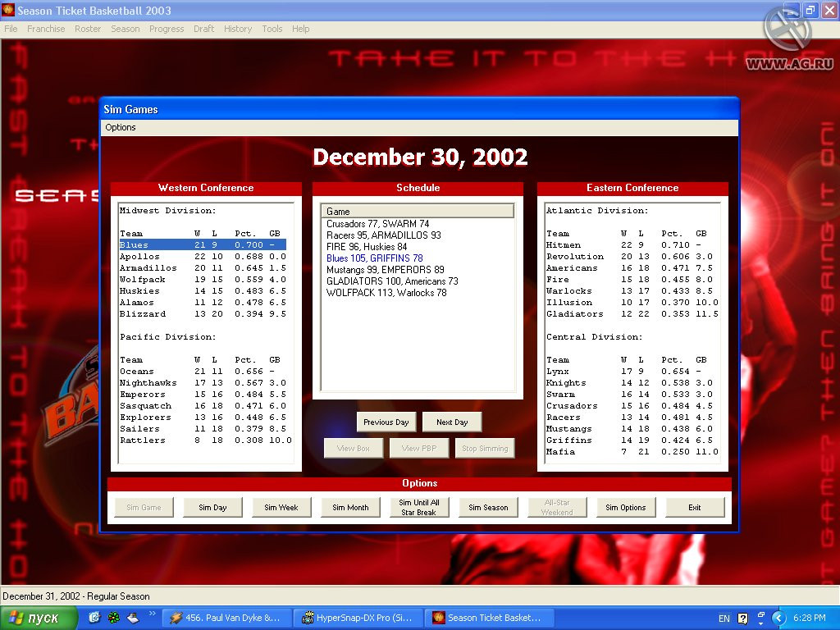Image resolution: width=840 pixels, height=630 pixels.
Task: Open the Roster menu
Action: (88, 29)
